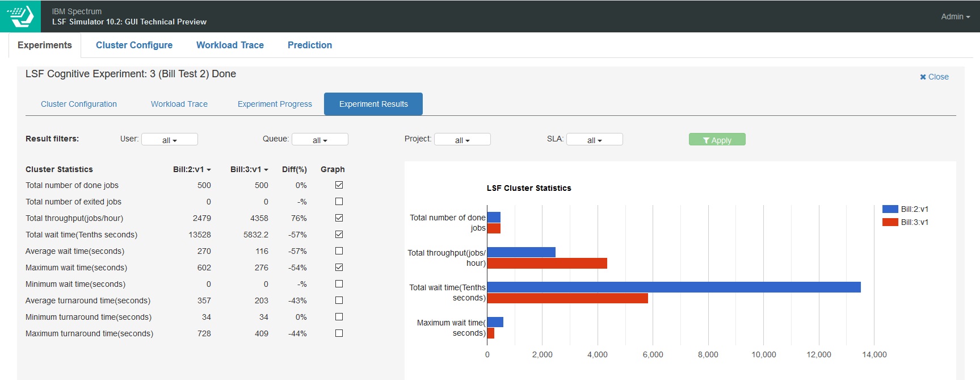Click the LSF Cluster Statistics chart title

point(529,188)
